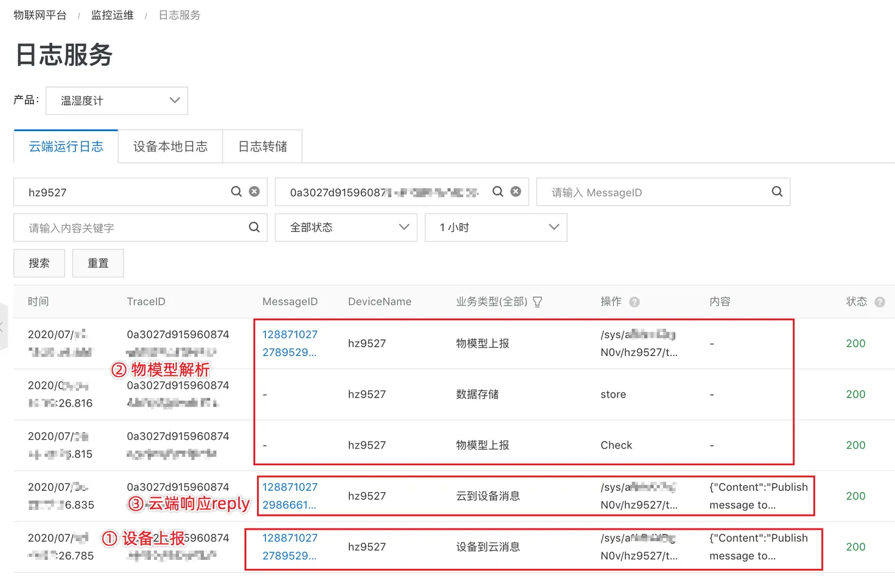This screenshot has height=588, width=895.
Task: Open the 全部状态 status dropdown
Action: pos(346,228)
